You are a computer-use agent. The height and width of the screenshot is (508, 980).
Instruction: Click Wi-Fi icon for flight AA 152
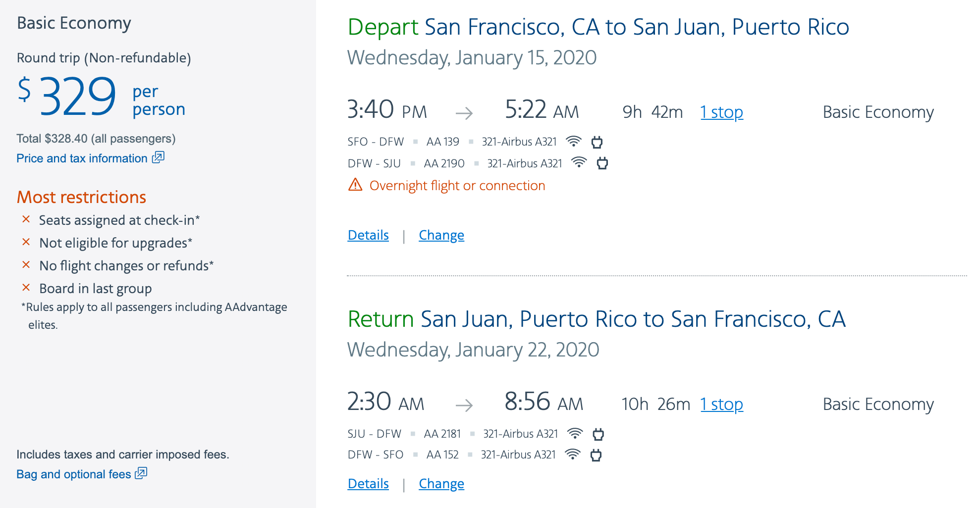point(573,455)
